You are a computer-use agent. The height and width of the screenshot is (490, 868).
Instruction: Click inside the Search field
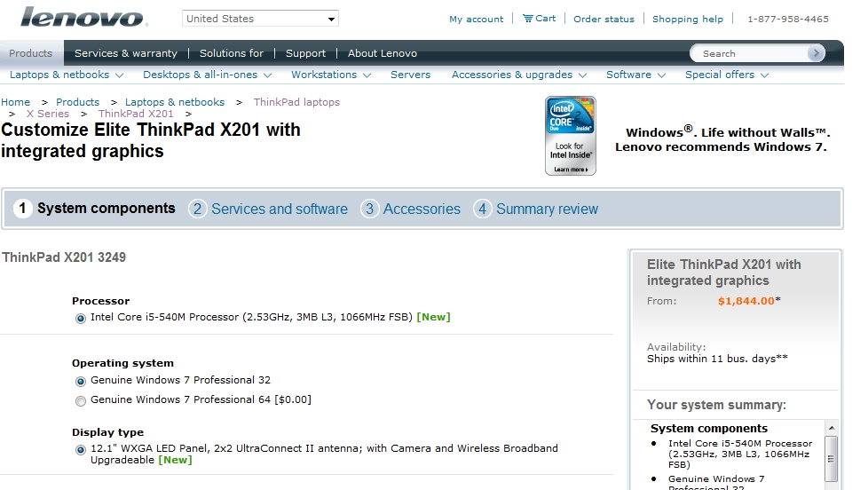(x=750, y=53)
